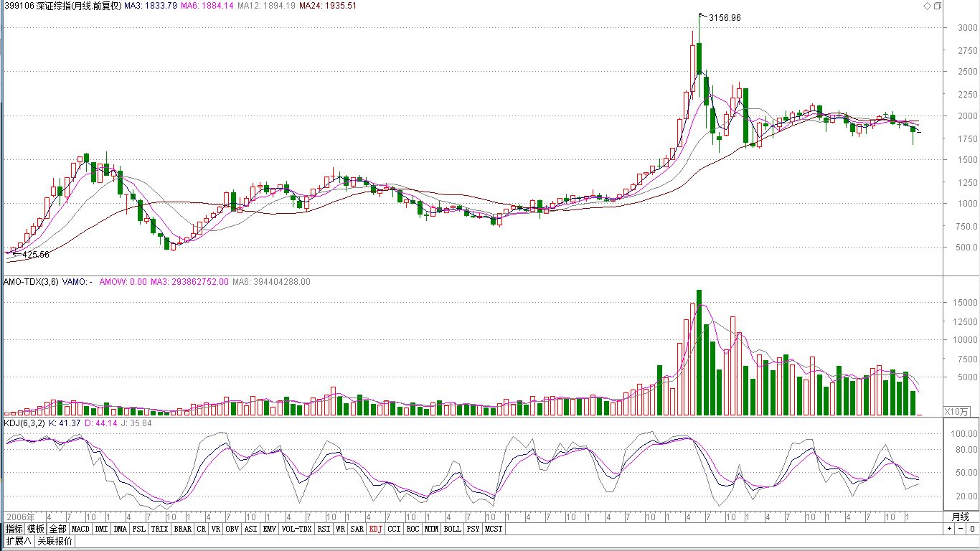Click the 2006年 date on time axis
The height and width of the screenshot is (551, 980).
tap(20, 517)
